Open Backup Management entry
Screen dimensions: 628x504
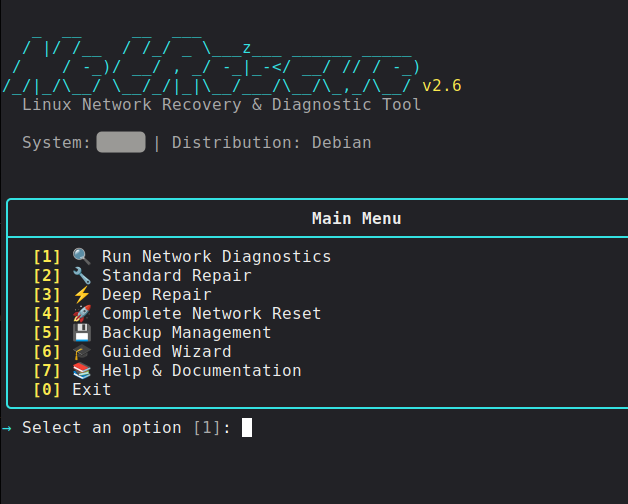(x=186, y=333)
